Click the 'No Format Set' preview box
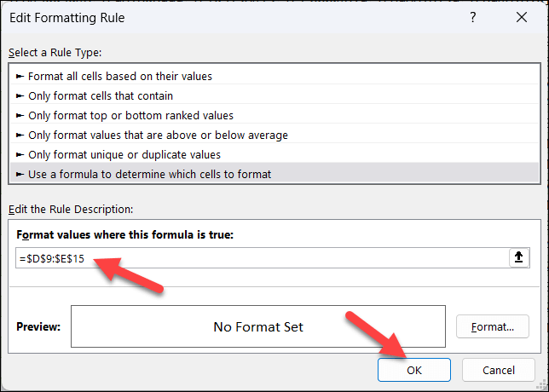The image size is (549, 392). [x=257, y=326]
